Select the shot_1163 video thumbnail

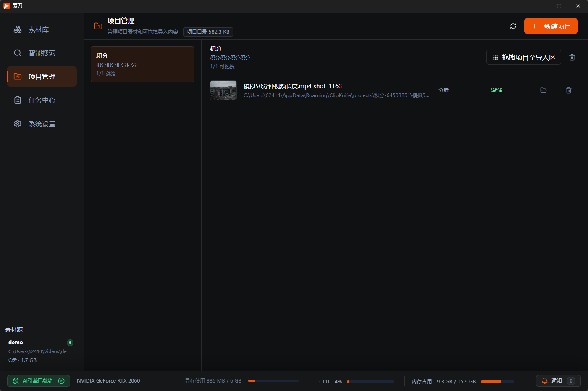[223, 90]
